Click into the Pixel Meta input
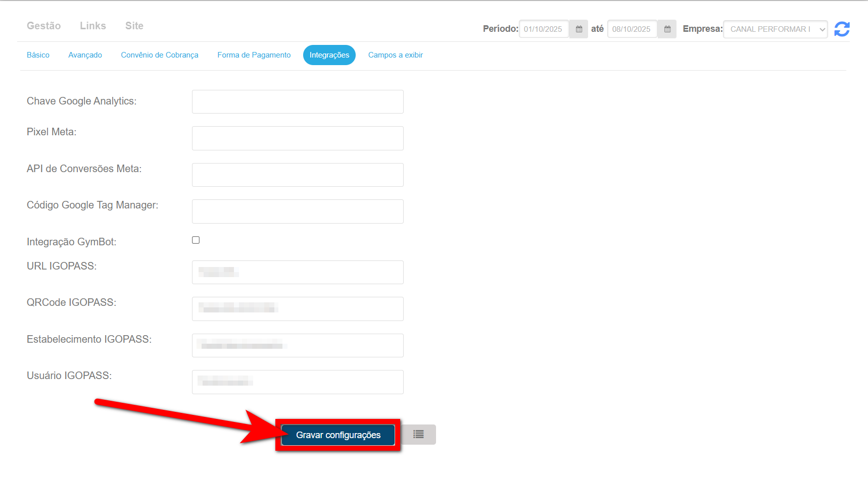Screen dimensions: 868x479 298,138
